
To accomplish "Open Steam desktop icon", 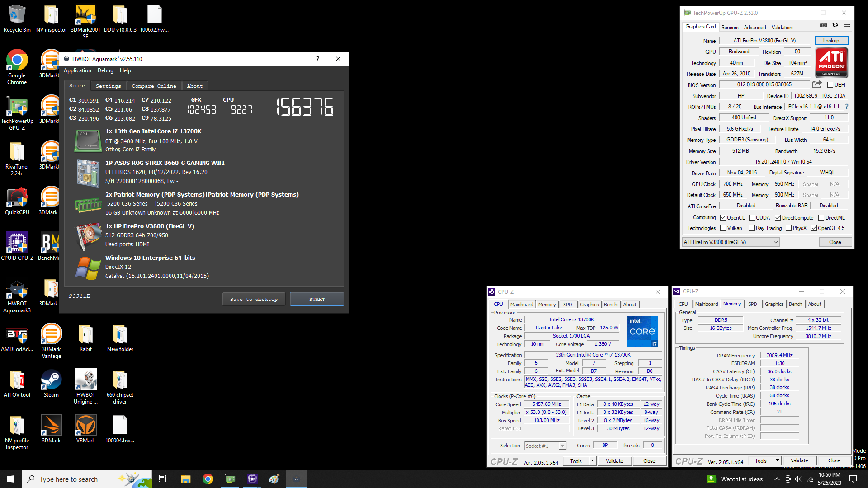I will pos(52,384).
